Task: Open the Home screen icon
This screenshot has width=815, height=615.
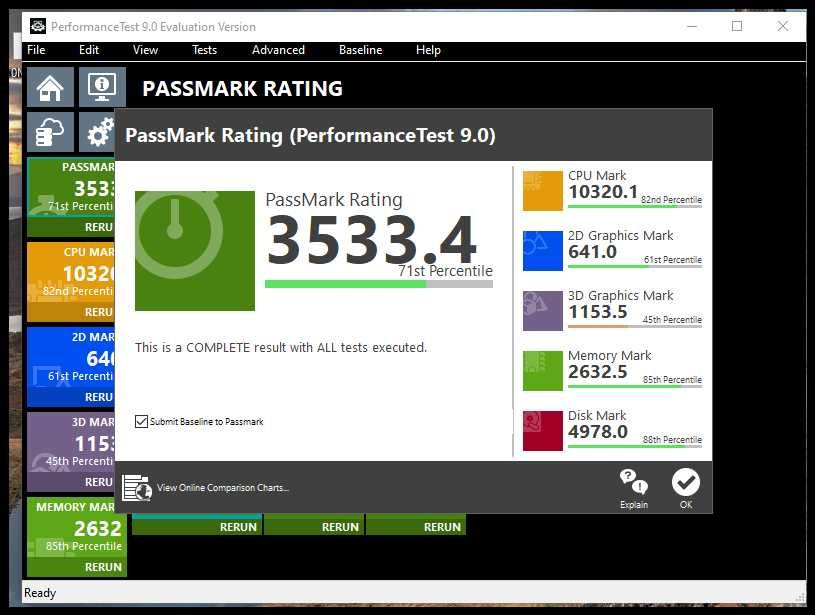Action: coord(50,87)
